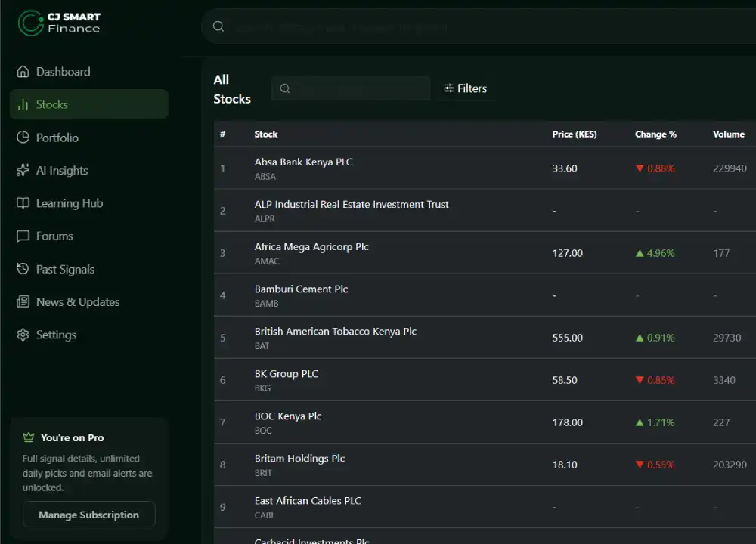Sort by the Change % column header
The height and width of the screenshot is (544, 756).
pyautogui.click(x=655, y=134)
